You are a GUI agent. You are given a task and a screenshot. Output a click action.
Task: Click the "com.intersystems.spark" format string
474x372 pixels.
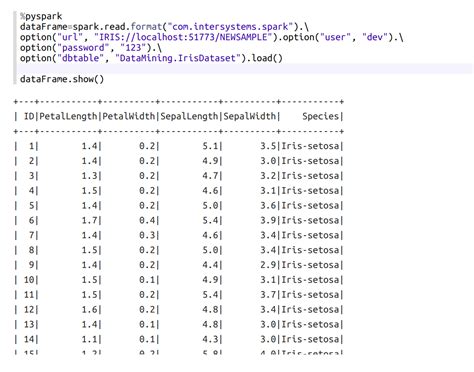(230, 27)
